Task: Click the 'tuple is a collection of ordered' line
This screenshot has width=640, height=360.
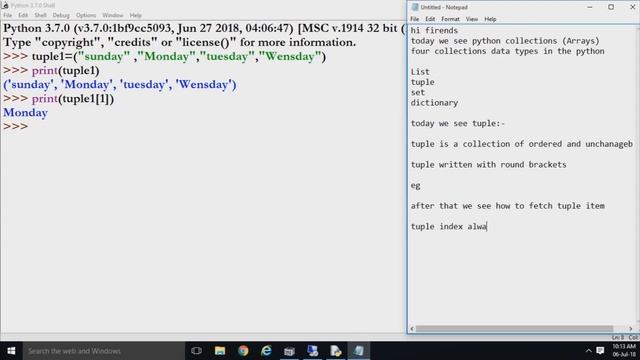Action: 522,144
